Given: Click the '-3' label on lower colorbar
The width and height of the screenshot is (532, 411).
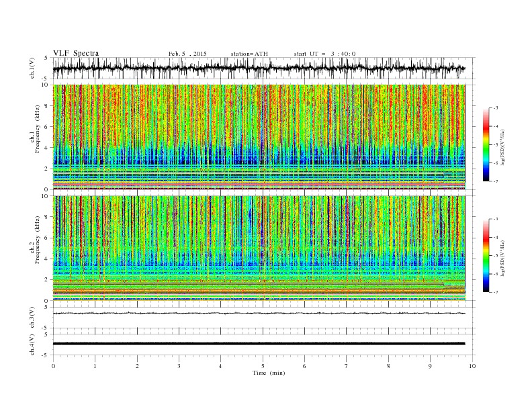Looking at the screenshot, I should [496, 219].
